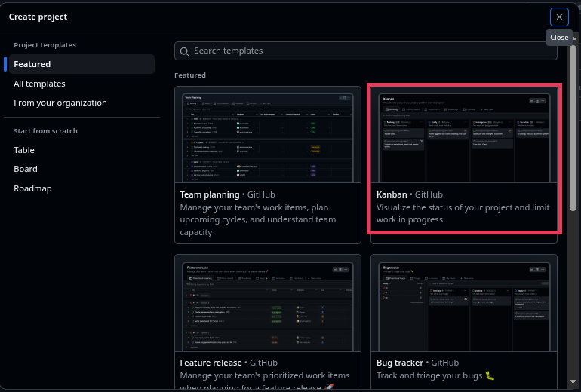Screen dimensions: 581x392
Task: Open the Team planning template preview
Action: tap(268, 136)
